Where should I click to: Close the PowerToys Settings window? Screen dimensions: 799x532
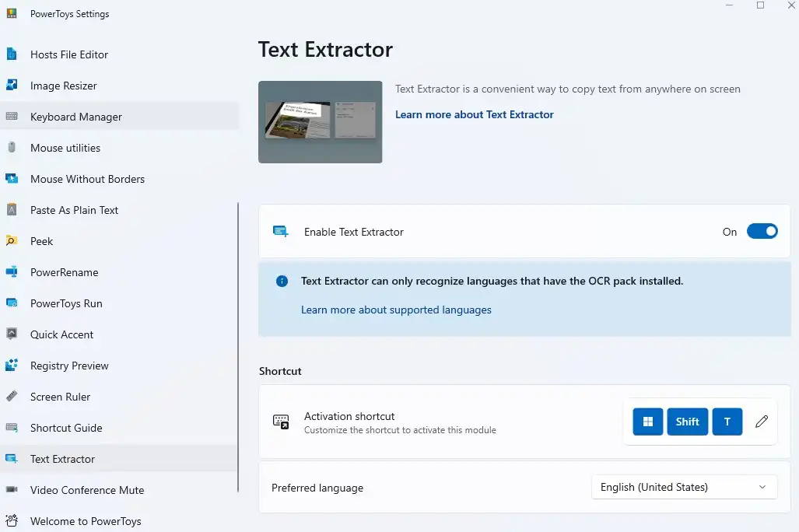[791, 5]
